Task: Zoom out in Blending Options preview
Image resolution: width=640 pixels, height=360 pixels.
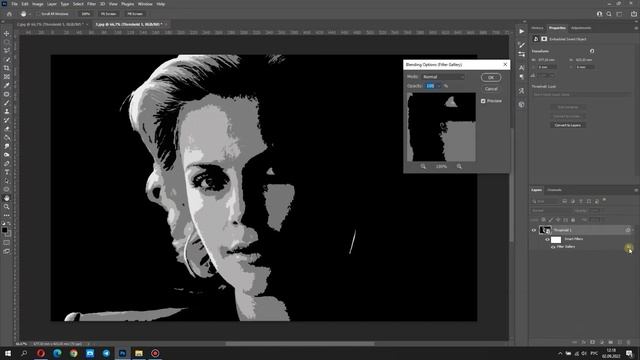Action: click(x=423, y=166)
